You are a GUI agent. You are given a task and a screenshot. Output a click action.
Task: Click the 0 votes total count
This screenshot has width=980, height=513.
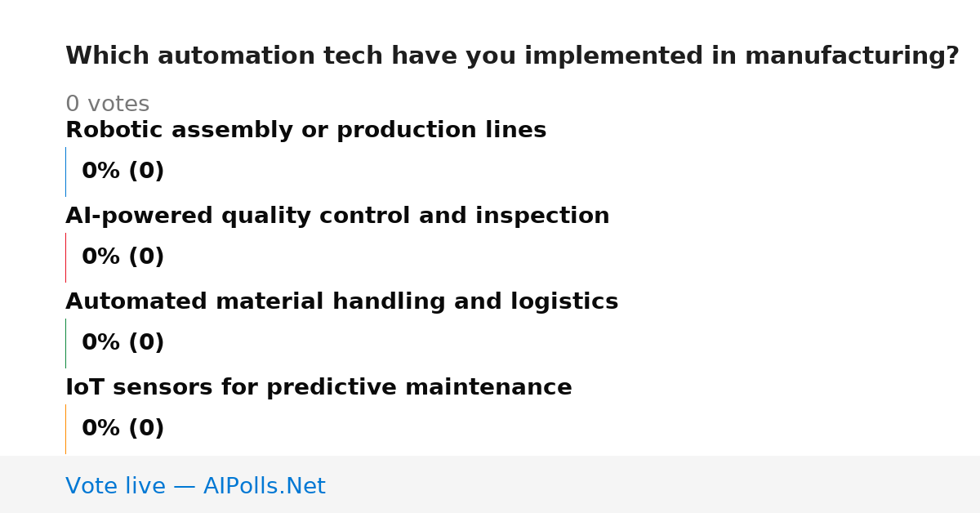(x=107, y=105)
